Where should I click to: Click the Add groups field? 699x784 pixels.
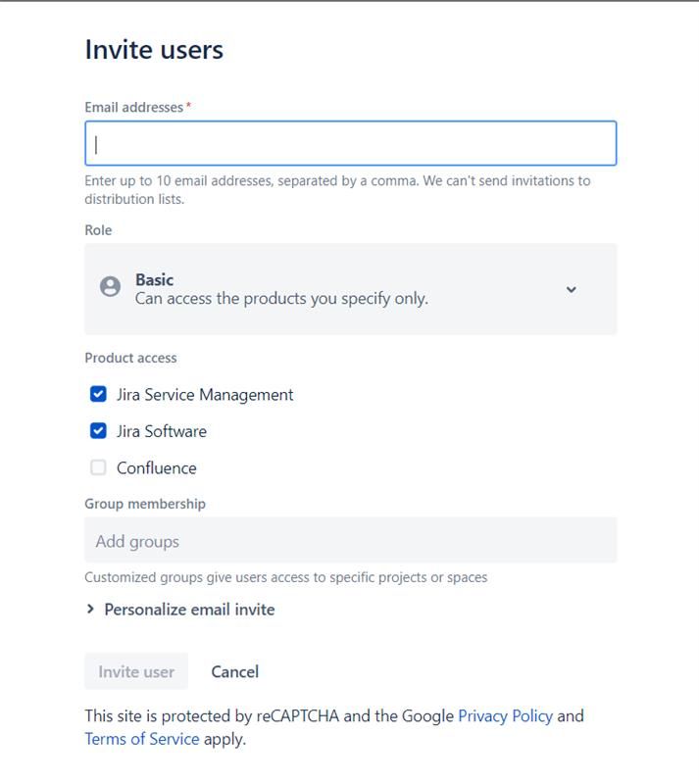click(x=350, y=541)
